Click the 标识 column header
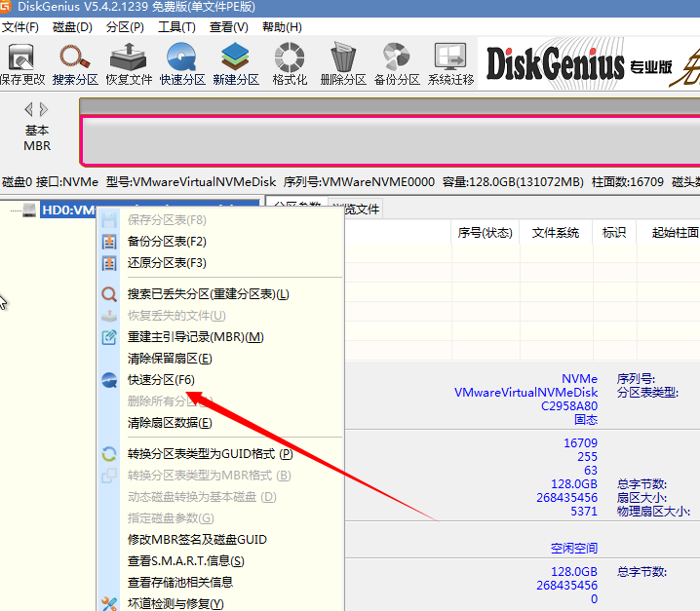 [x=614, y=233]
